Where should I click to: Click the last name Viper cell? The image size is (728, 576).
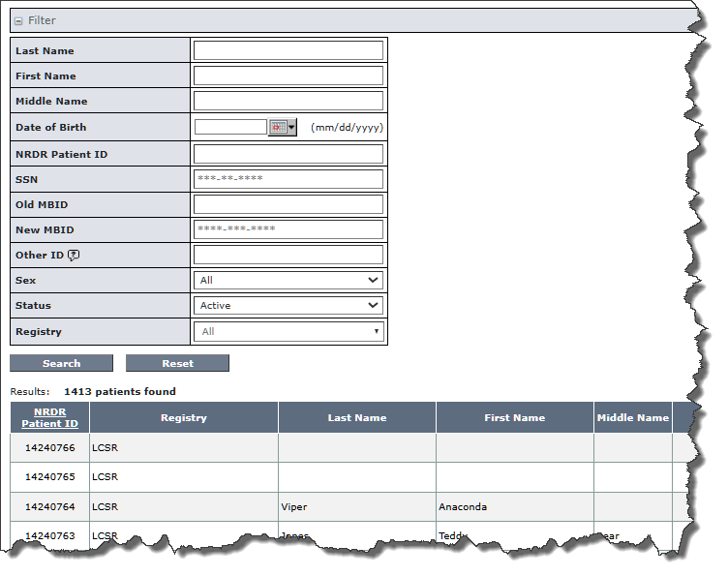(x=357, y=507)
